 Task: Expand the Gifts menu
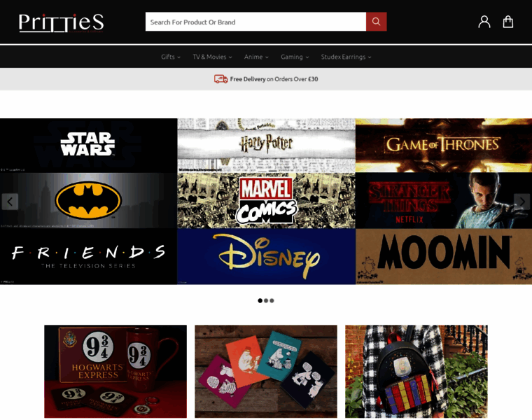coord(171,57)
